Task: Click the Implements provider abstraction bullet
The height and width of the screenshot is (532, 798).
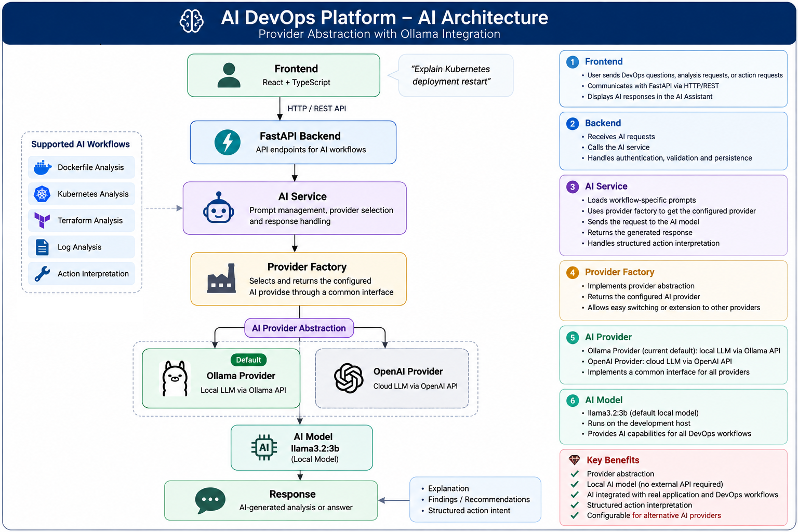Action: pos(641,286)
